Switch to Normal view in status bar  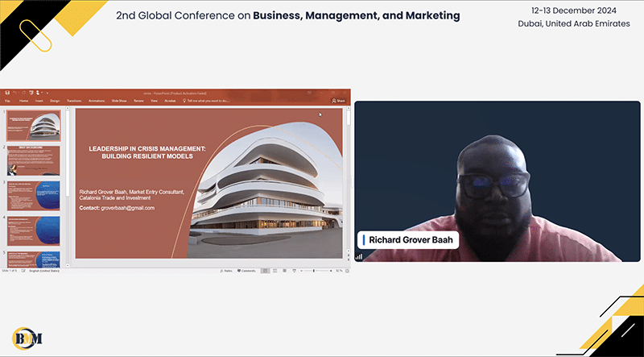(x=265, y=271)
